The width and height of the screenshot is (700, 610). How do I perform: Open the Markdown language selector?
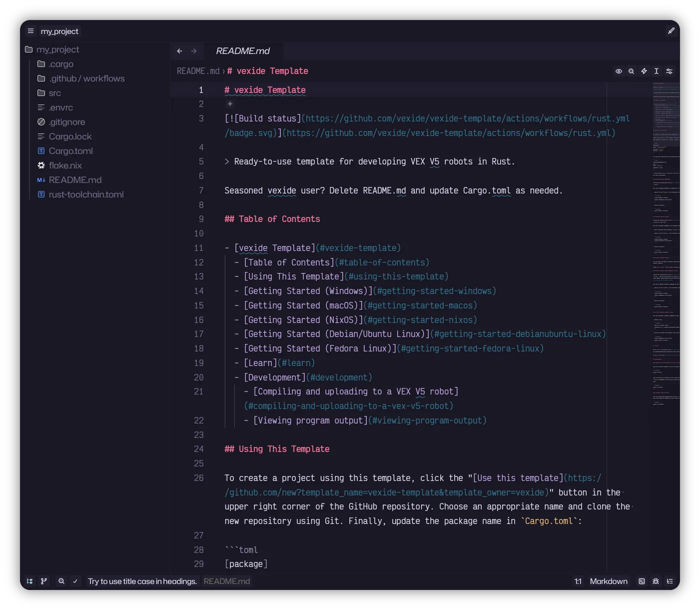609,581
